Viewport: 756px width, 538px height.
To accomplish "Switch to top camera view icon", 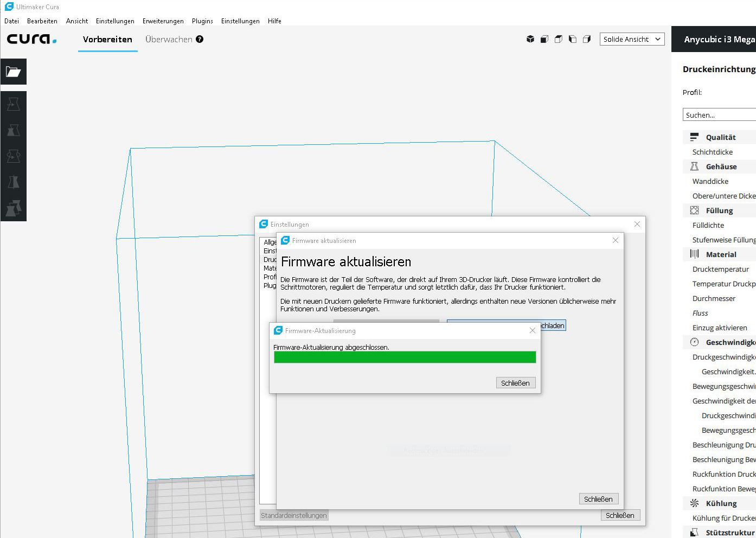I will pyautogui.click(x=559, y=39).
